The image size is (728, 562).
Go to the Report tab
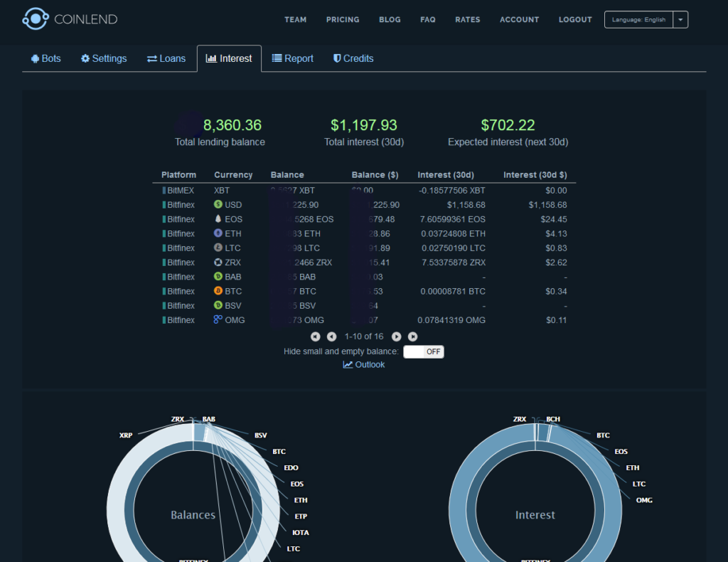(x=292, y=58)
